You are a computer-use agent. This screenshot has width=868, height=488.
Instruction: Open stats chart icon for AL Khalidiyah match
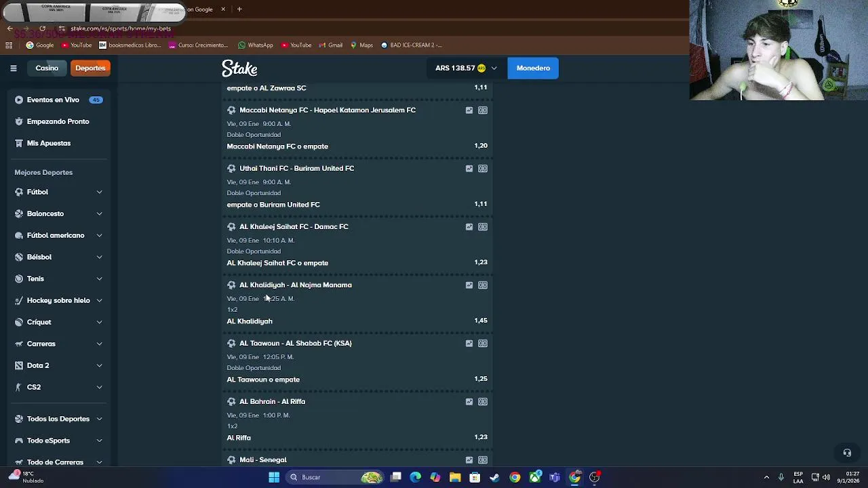coord(469,285)
